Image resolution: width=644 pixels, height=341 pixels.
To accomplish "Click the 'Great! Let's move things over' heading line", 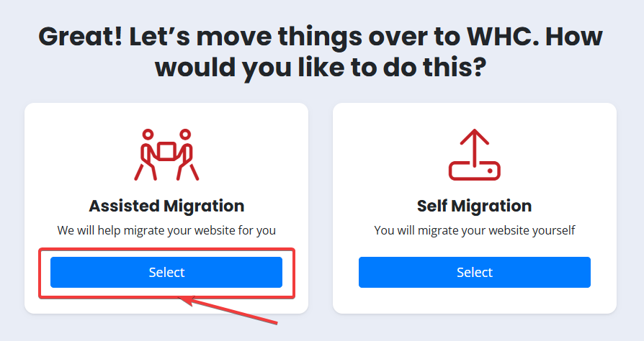I will point(321,37).
